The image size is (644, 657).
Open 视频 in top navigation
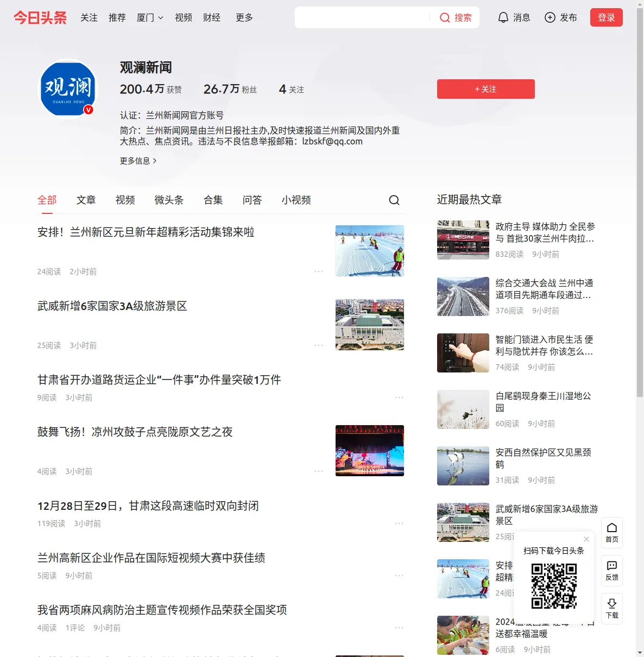[x=184, y=18]
